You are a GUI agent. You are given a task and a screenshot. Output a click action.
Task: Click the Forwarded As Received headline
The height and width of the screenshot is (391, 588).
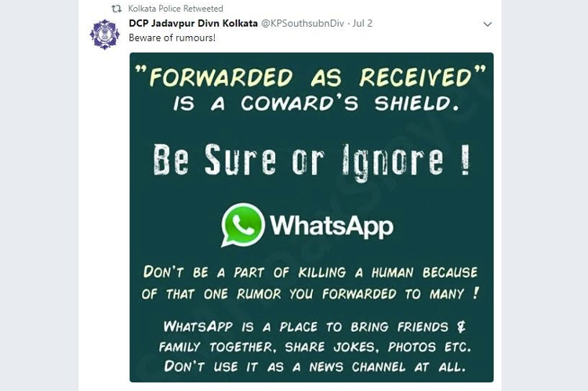point(310,77)
